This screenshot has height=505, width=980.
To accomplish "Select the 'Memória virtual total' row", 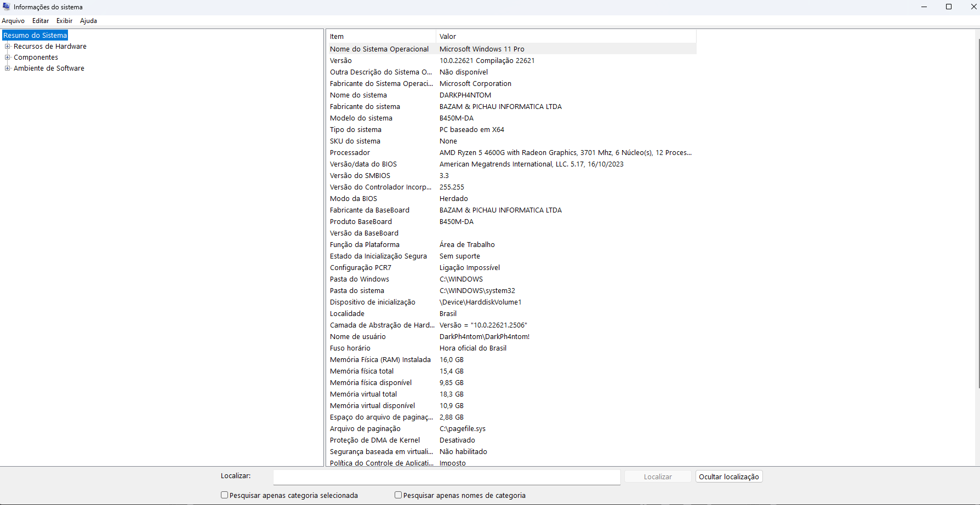I will 512,394.
